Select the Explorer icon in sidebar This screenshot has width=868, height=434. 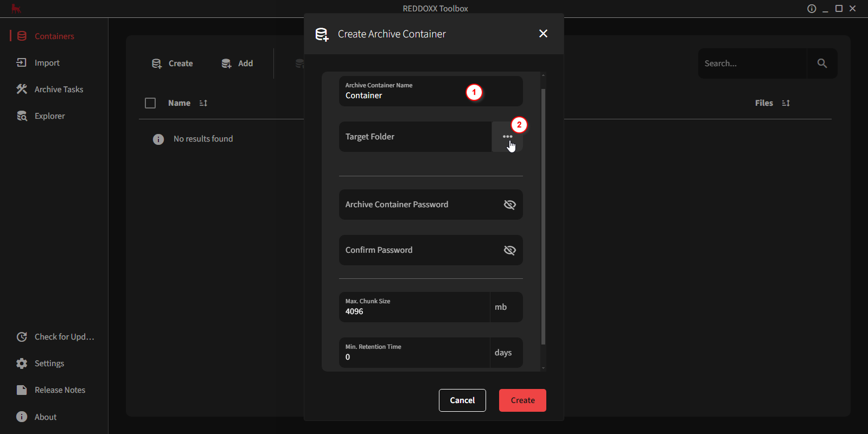22,116
